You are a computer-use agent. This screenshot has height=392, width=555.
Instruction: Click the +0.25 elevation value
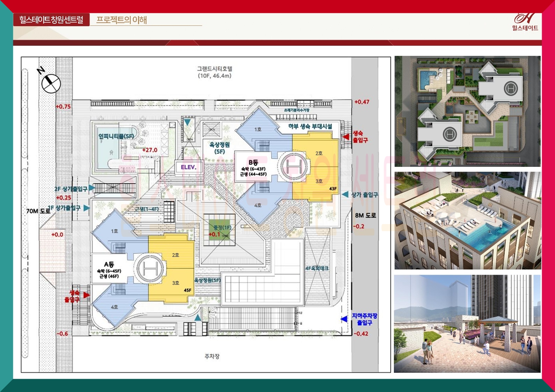[64, 198]
